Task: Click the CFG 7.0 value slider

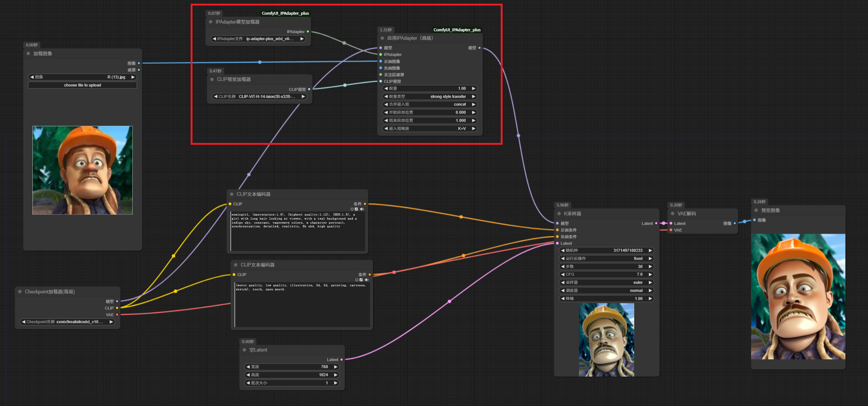Action: (x=606, y=274)
